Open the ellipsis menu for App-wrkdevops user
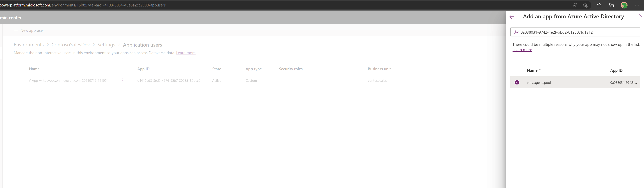This screenshot has height=188, width=644. [122, 80]
